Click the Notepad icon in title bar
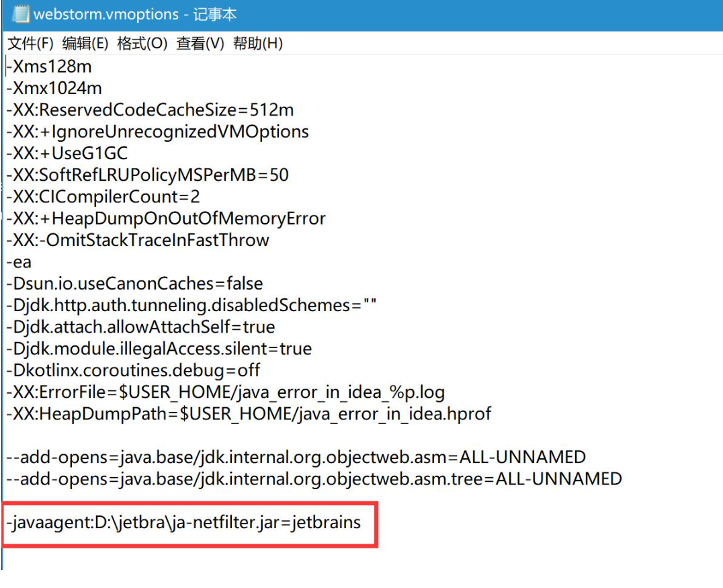This screenshot has height=588, width=723. [20, 14]
